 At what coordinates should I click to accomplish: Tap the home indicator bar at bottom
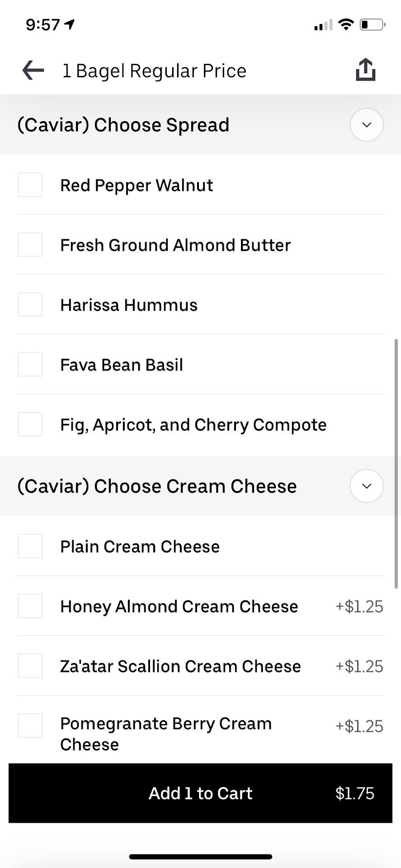pyautogui.click(x=200, y=856)
